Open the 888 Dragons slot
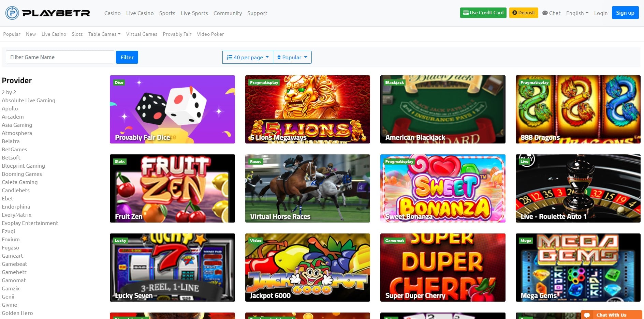644x319 pixels. coord(578,109)
